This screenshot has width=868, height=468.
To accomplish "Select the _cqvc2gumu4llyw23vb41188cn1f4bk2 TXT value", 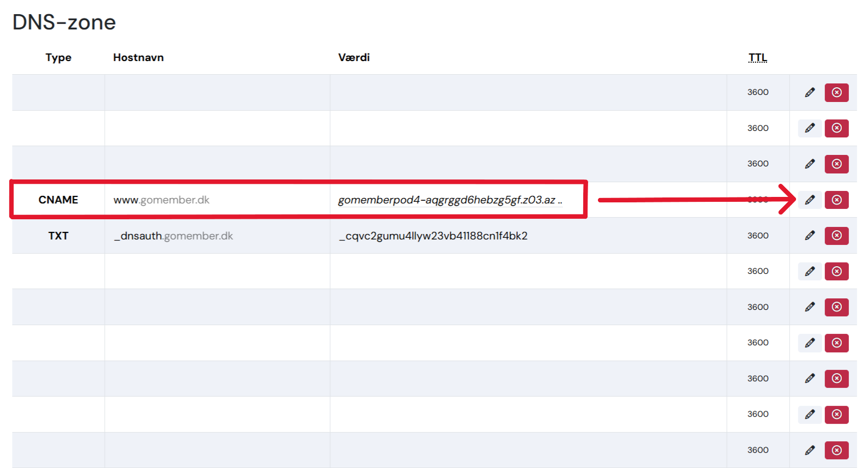I will pyautogui.click(x=433, y=236).
